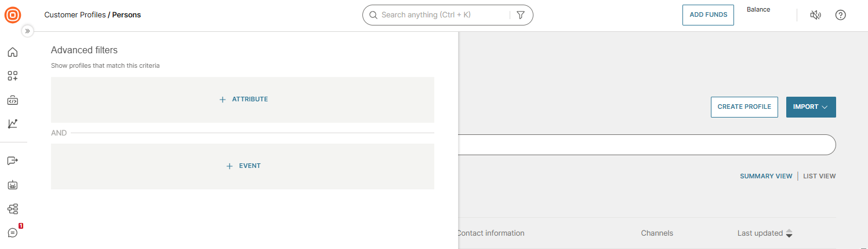Click the Infobip logo icon
The width and height of the screenshot is (868, 249).
13,14
